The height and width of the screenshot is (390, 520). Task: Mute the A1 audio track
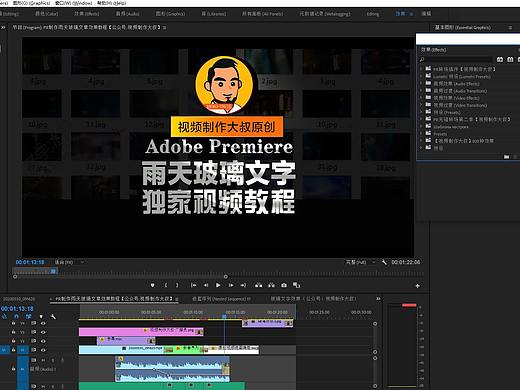point(43,360)
